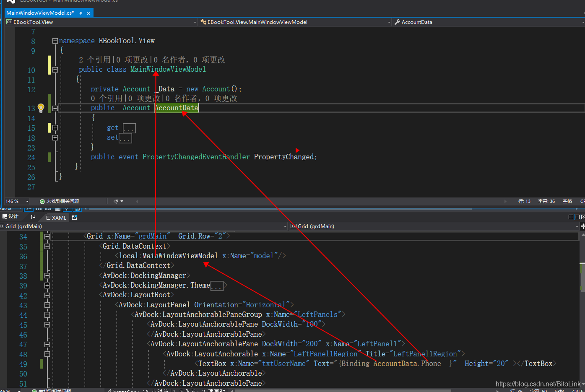Open the EBookTool.View project dropdown
This screenshot has height=392, width=585.
click(x=195, y=22)
